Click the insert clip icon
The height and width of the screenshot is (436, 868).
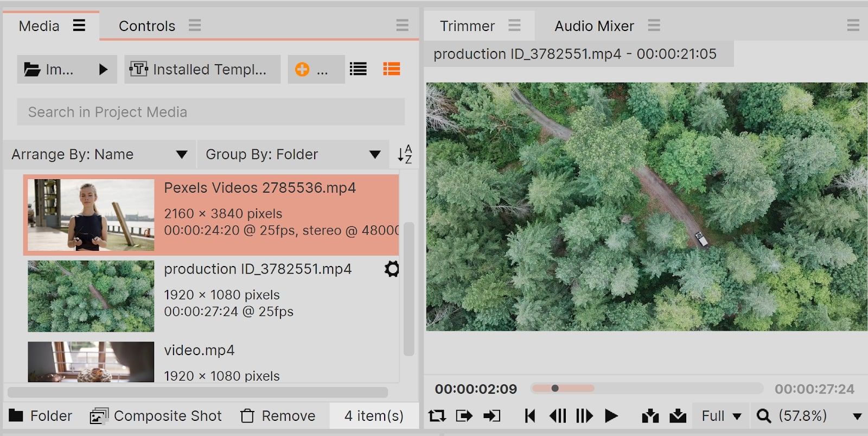650,416
